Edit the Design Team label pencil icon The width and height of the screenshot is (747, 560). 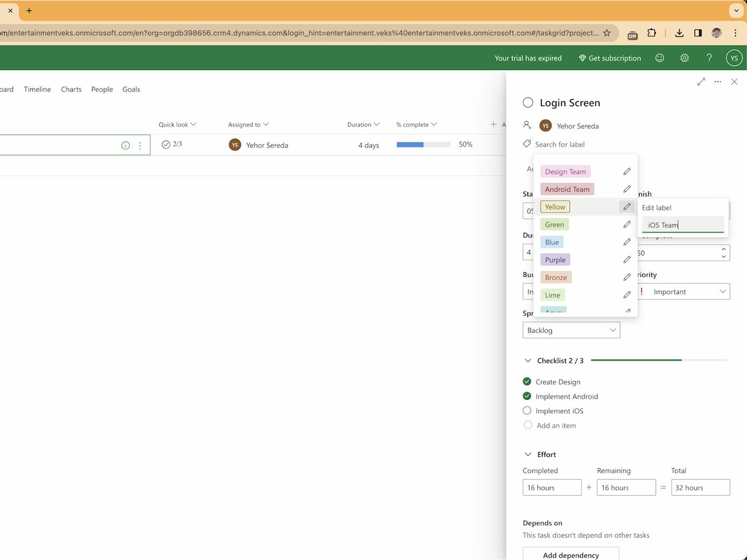[627, 171]
